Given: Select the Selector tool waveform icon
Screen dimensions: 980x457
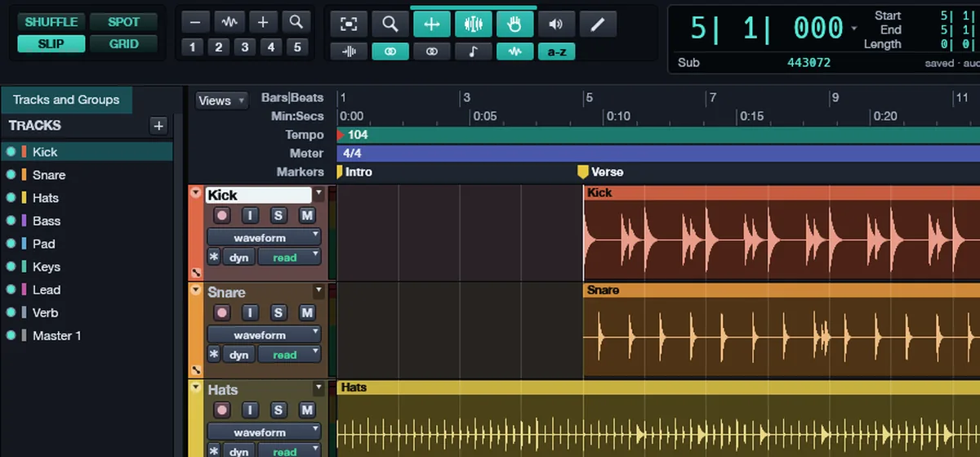Looking at the screenshot, I should (474, 25).
